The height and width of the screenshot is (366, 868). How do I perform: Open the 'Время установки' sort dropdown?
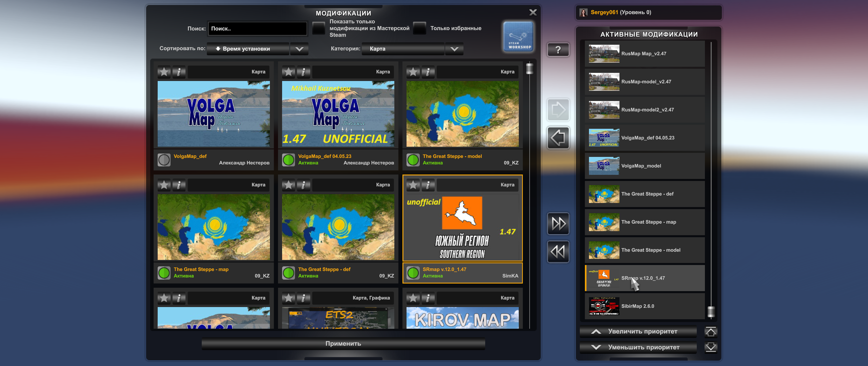click(248, 49)
